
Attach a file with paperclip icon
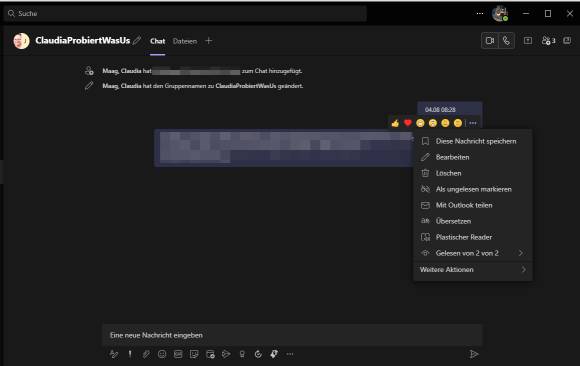[146, 354]
